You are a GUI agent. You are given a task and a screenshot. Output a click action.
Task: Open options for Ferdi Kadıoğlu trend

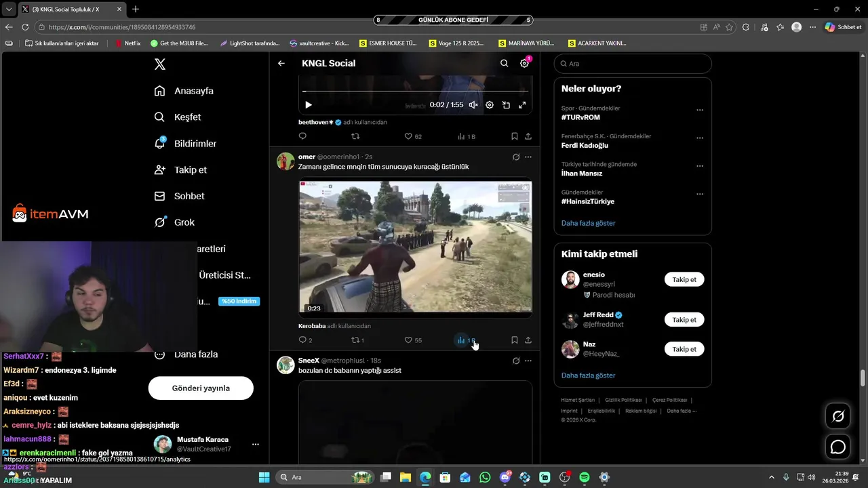click(x=700, y=138)
